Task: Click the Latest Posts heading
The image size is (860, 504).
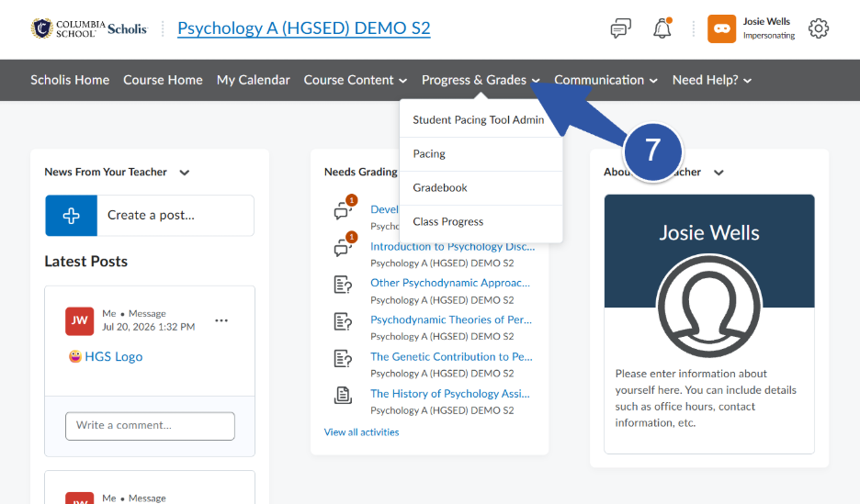Action: coord(86,262)
